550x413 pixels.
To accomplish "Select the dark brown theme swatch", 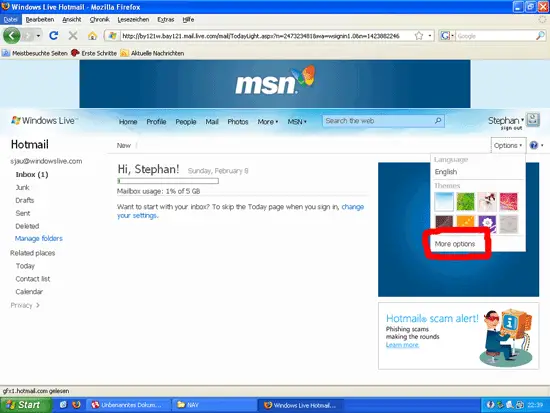I will 444,224.
